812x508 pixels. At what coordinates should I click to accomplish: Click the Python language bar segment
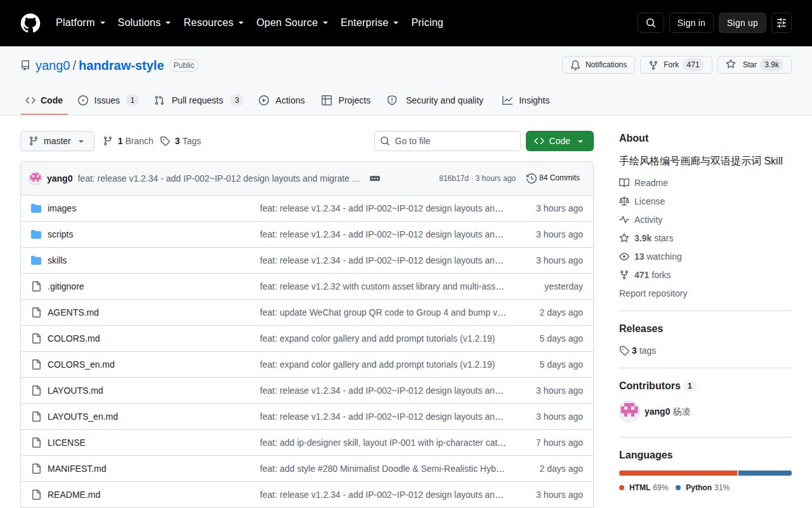click(765, 473)
